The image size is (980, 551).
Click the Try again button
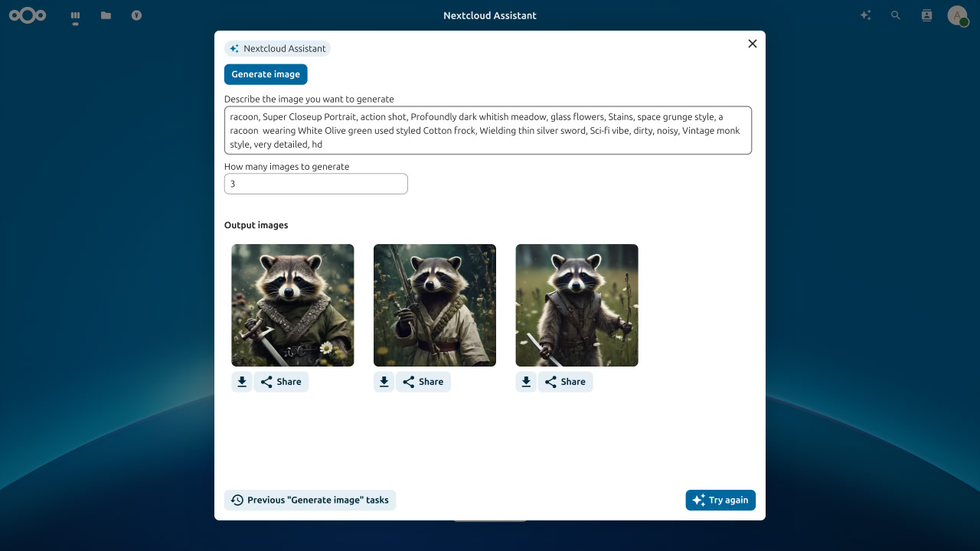click(720, 500)
